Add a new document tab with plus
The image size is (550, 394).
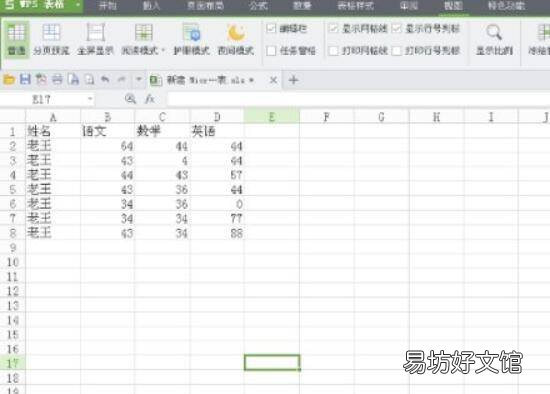(x=294, y=80)
